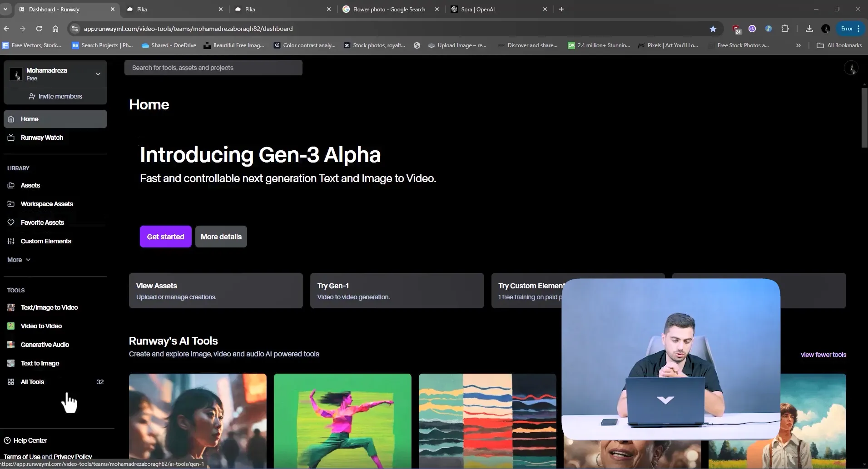Open Runway Watch from sidebar
This screenshot has width=868, height=469.
point(42,138)
